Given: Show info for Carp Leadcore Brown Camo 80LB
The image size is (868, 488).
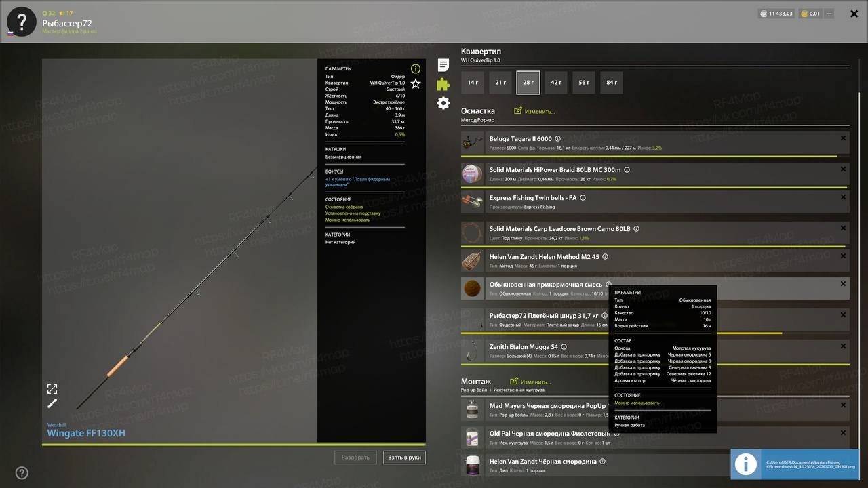Looking at the screenshot, I should (636, 229).
